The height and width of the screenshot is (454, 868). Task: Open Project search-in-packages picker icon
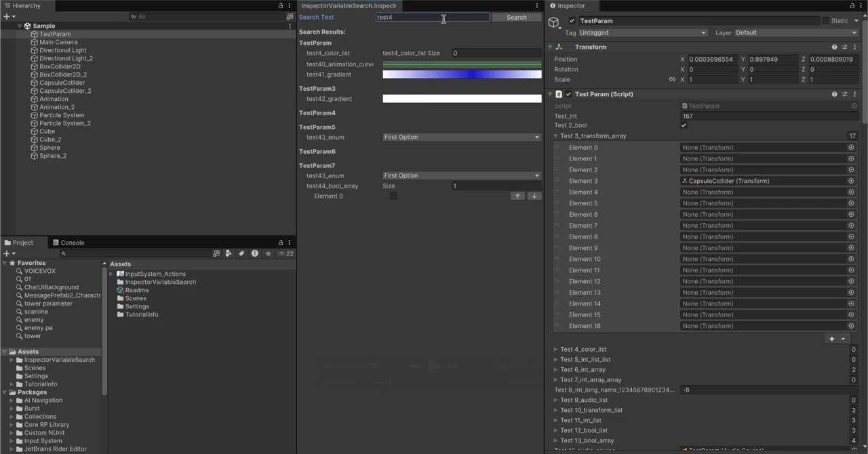pyautogui.click(x=216, y=253)
